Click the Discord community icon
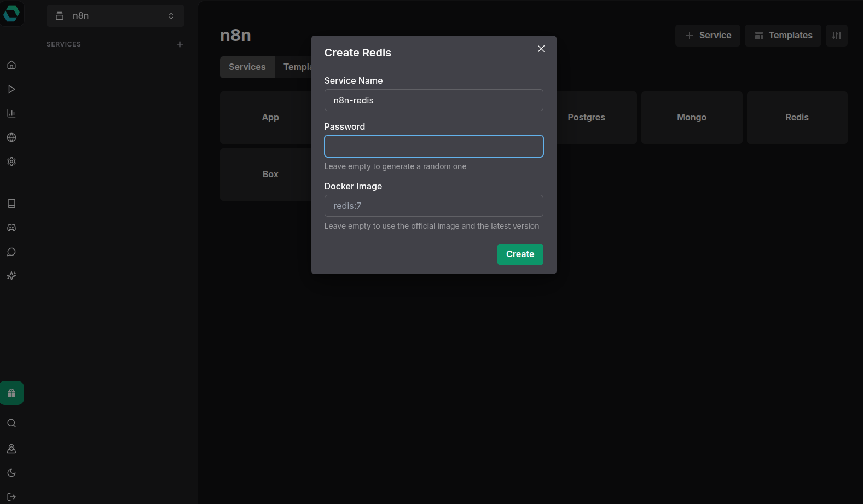The width and height of the screenshot is (863, 504). pyautogui.click(x=11, y=228)
